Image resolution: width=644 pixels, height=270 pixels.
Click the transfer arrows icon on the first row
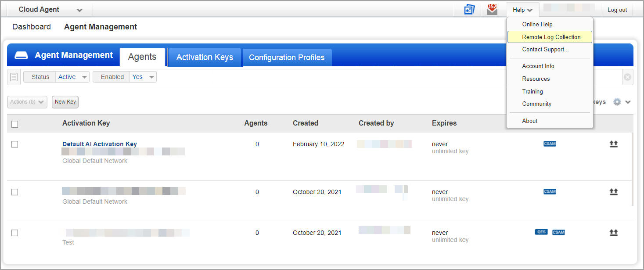(613, 144)
